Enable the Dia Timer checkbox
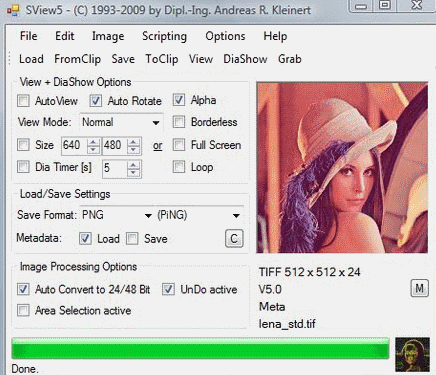 click(23, 167)
